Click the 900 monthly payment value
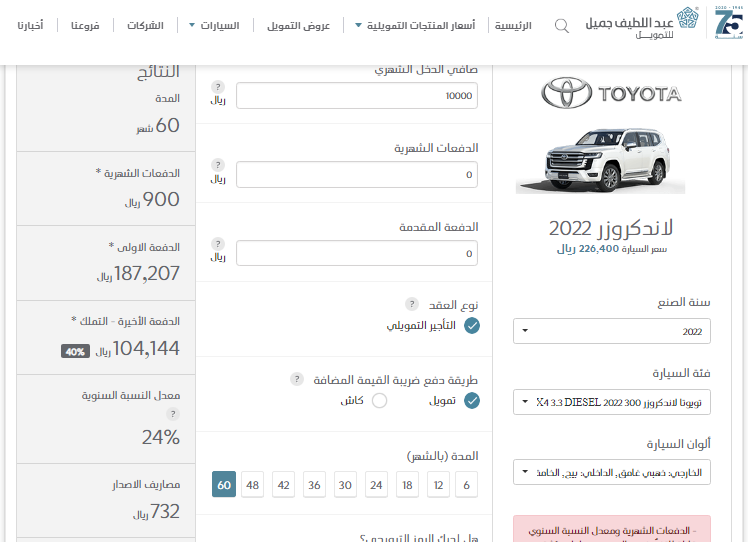This screenshot has height=542, width=748. click(x=161, y=199)
